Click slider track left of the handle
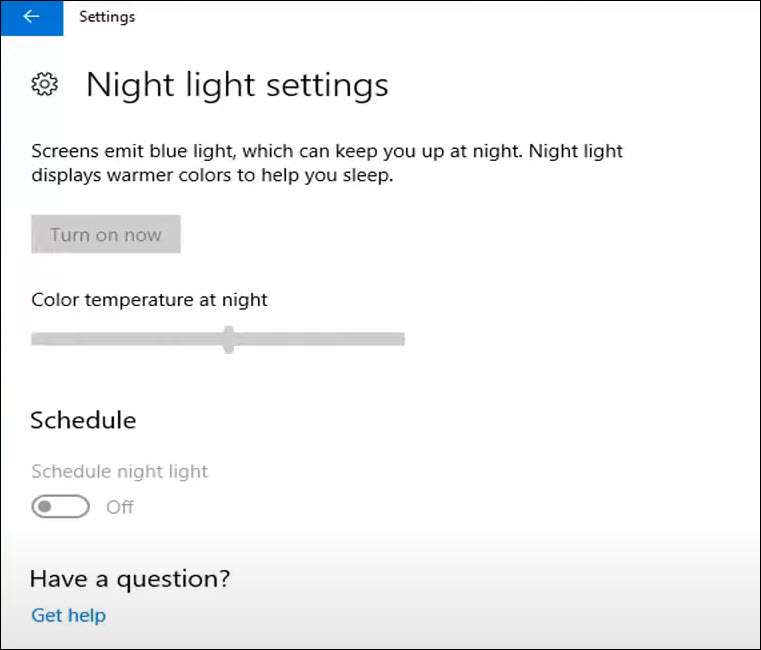This screenshot has width=761, height=650. click(130, 339)
